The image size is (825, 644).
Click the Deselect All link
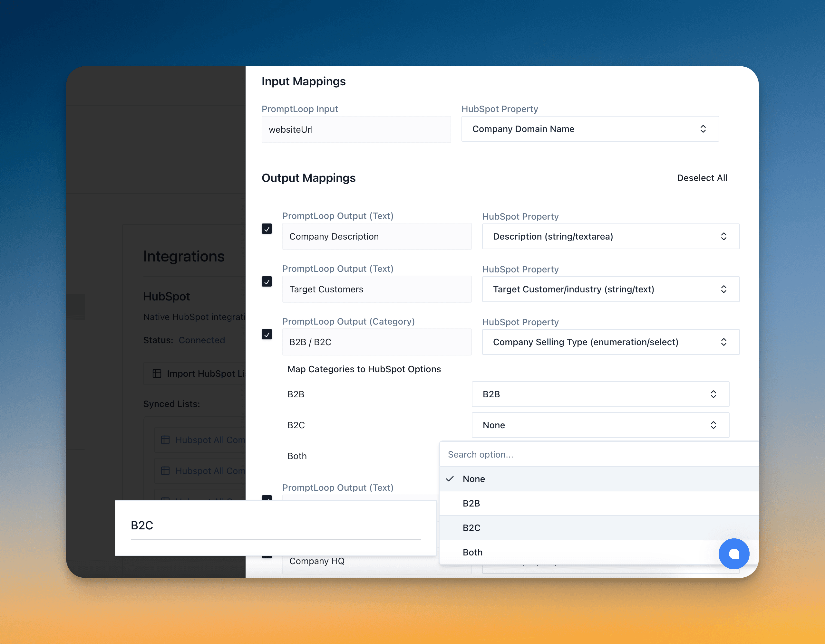pos(702,177)
